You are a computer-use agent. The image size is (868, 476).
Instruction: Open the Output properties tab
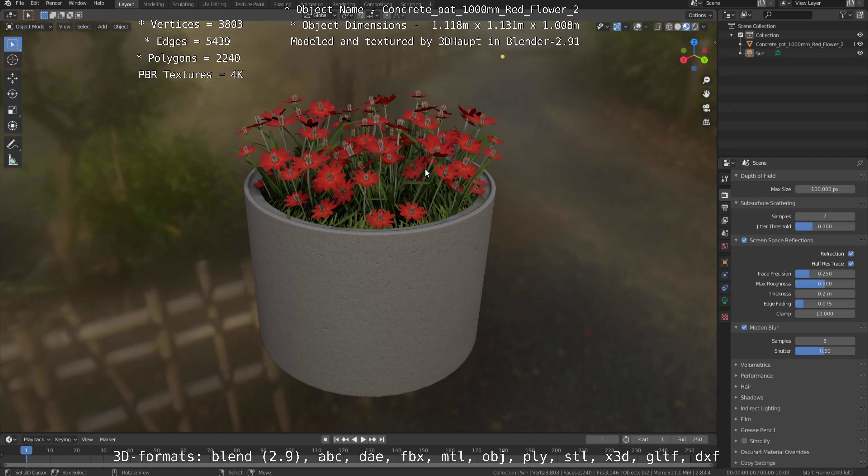point(724,208)
